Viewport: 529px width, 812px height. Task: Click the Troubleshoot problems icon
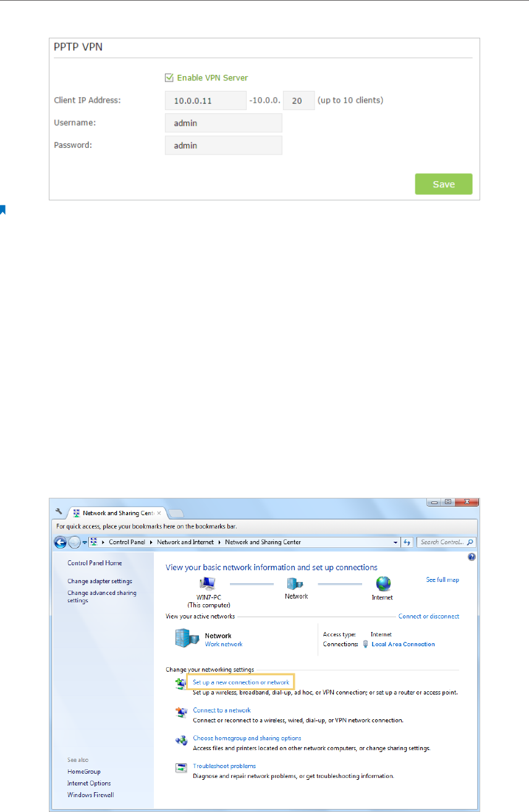pyautogui.click(x=181, y=767)
